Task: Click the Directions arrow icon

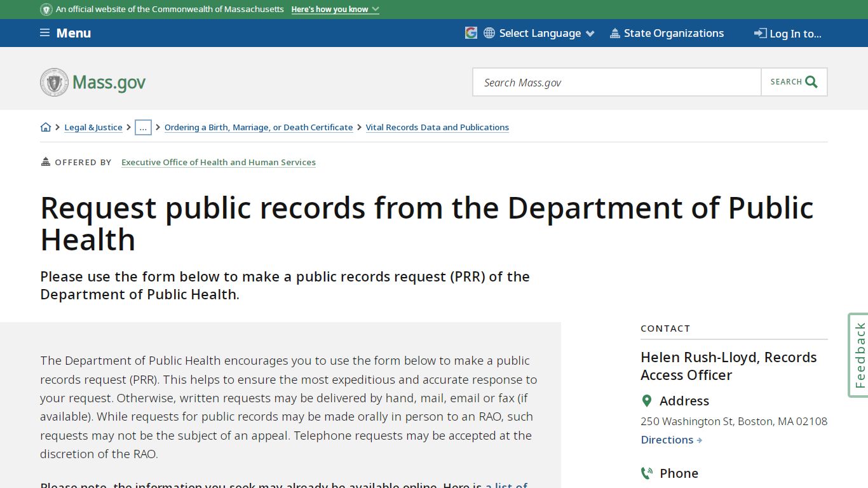Action: (x=700, y=440)
